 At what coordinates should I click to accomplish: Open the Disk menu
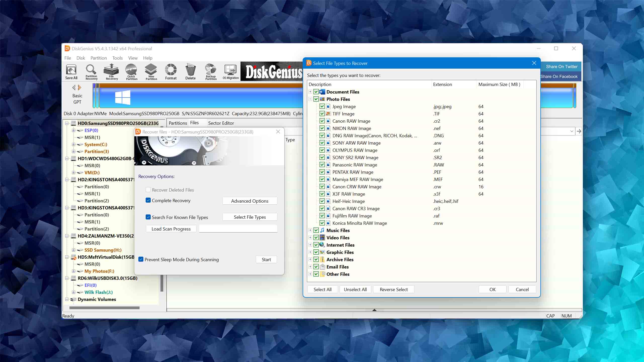pos(81,58)
